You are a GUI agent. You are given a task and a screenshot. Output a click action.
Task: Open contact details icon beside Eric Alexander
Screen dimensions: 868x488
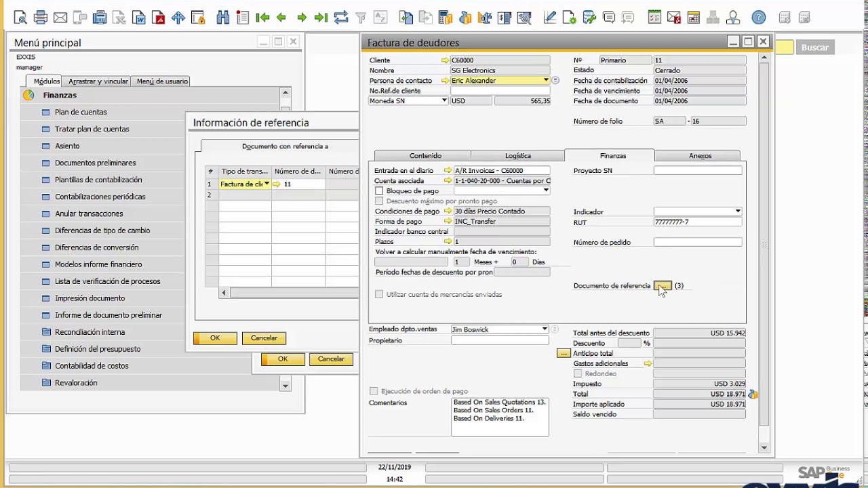[x=555, y=81]
